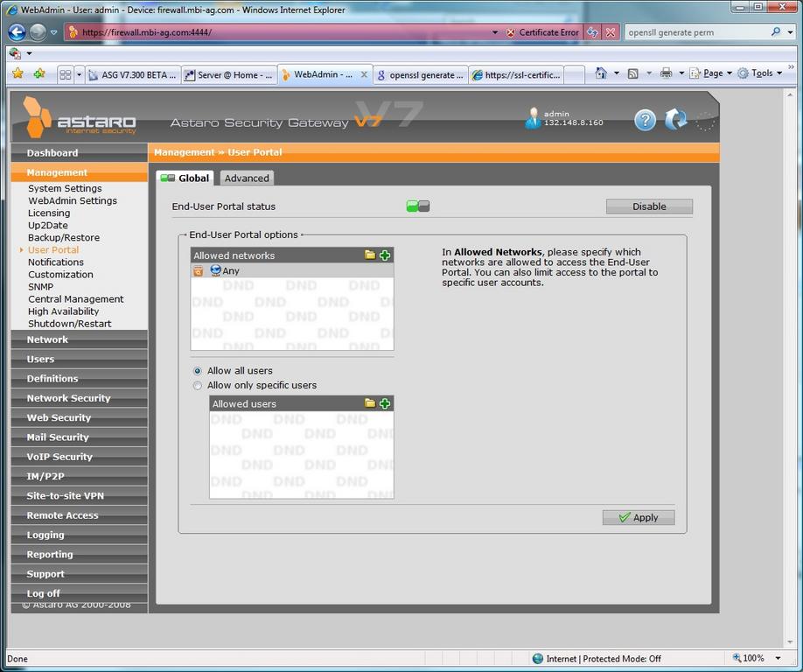Select the Global tab
This screenshot has width=803, height=672.
(185, 178)
